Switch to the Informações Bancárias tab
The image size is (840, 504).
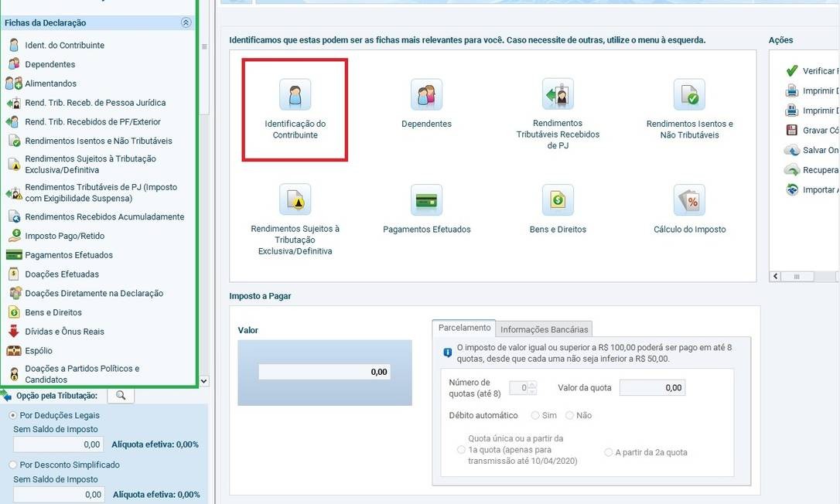coord(544,329)
